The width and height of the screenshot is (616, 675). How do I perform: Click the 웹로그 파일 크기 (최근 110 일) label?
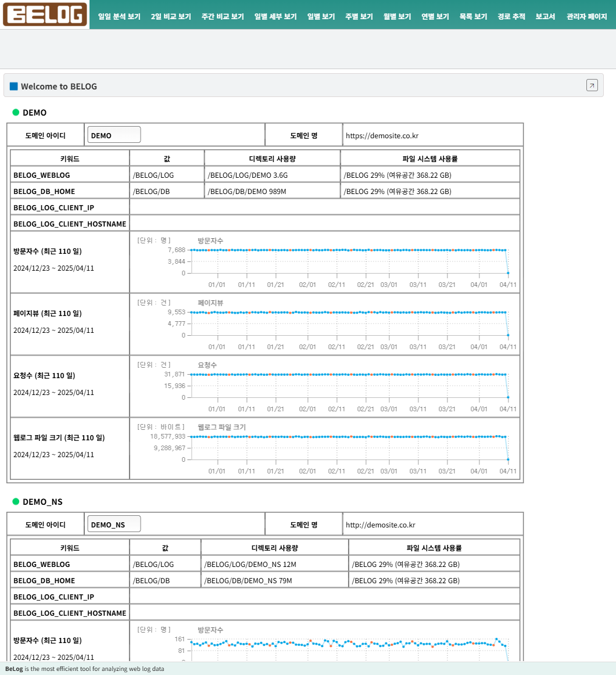(x=59, y=437)
